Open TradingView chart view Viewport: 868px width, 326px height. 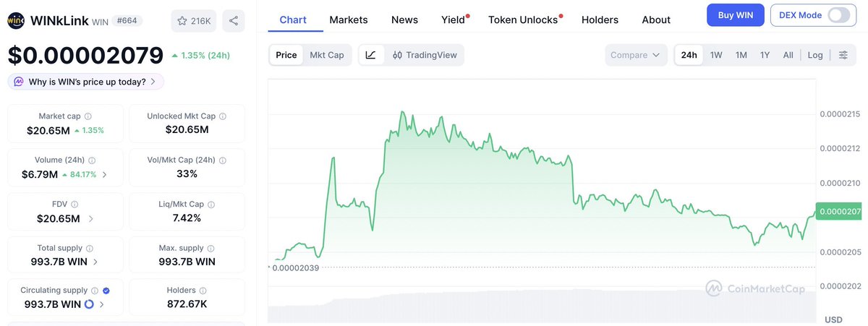click(425, 55)
